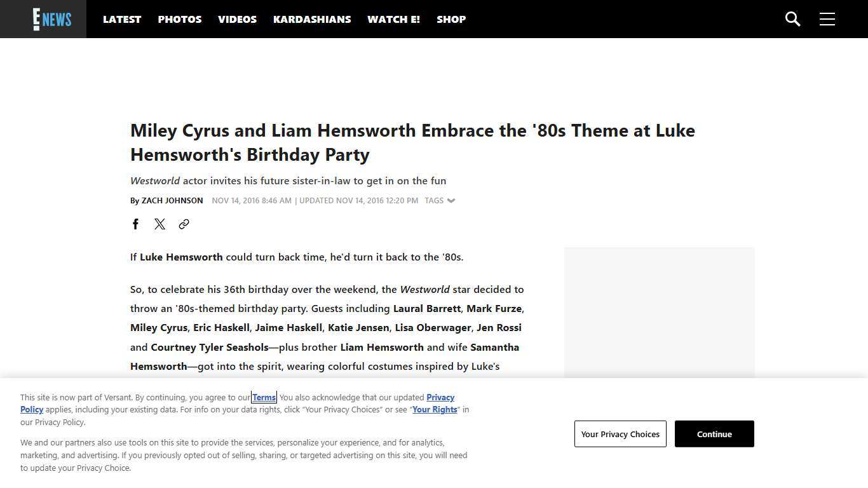
Task: Click author name Zach Johnson
Action: (172, 201)
